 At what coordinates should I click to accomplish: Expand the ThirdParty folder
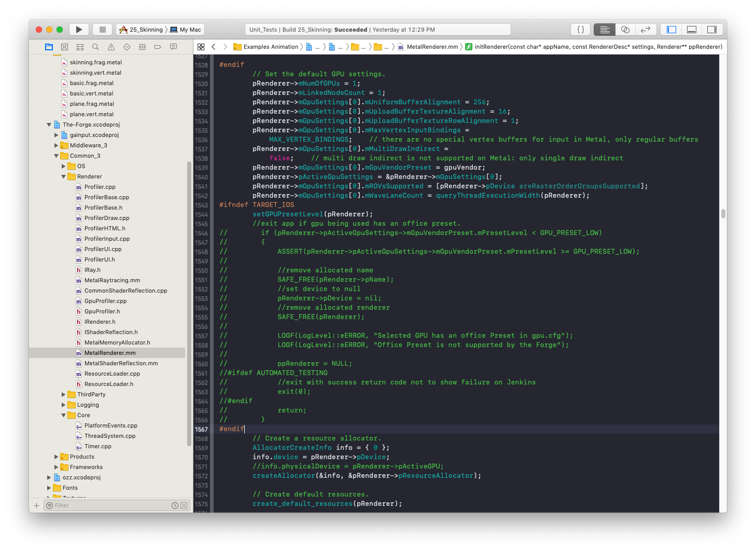click(x=63, y=394)
